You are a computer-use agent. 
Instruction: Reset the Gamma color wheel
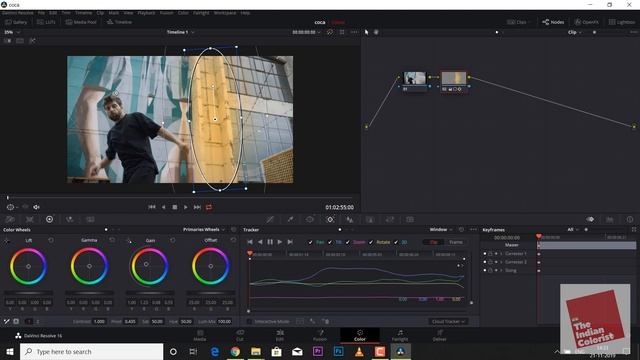pos(112,240)
